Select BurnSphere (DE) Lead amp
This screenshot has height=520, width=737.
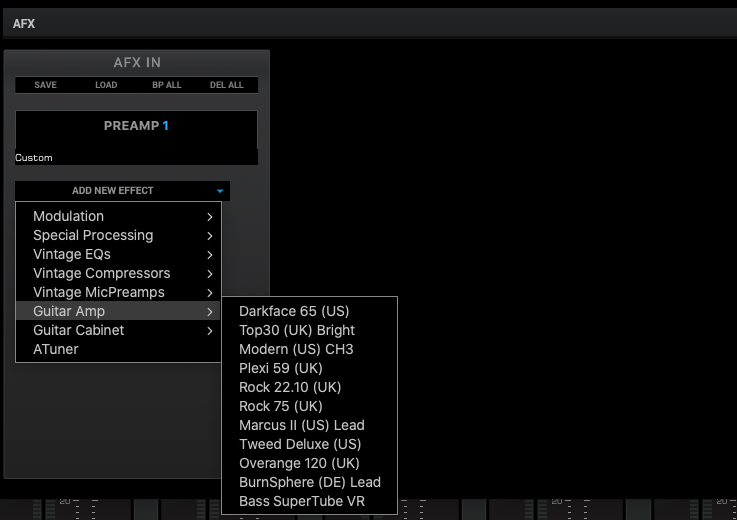[309, 482]
